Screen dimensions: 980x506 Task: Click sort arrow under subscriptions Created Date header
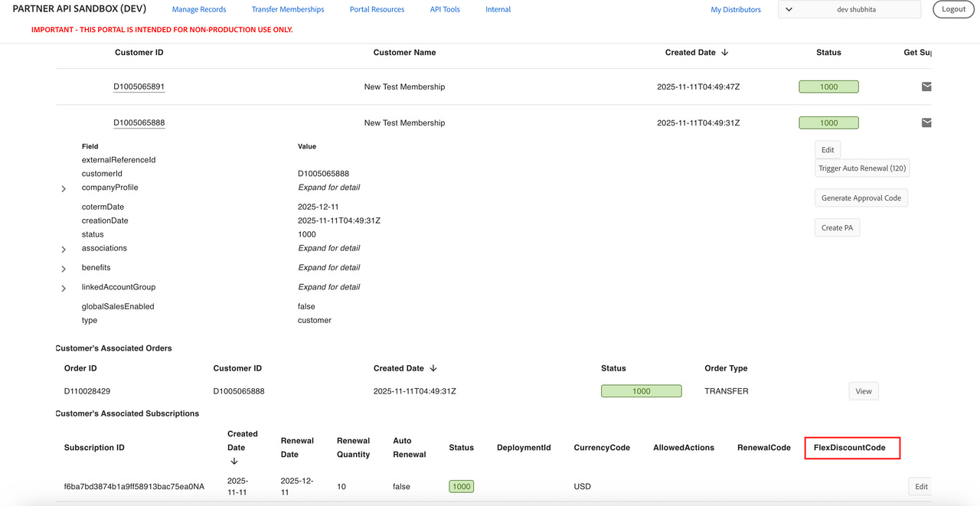click(234, 461)
